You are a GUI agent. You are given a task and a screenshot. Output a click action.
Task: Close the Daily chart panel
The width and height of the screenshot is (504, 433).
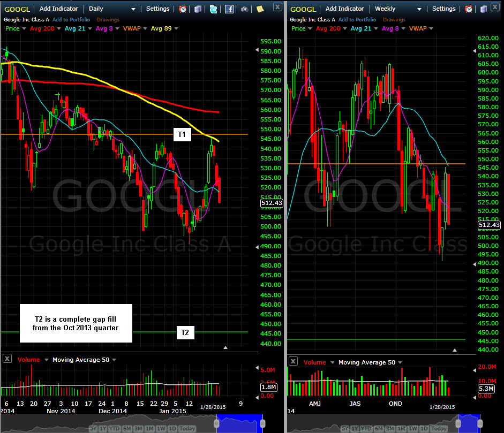[x=277, y=7]
